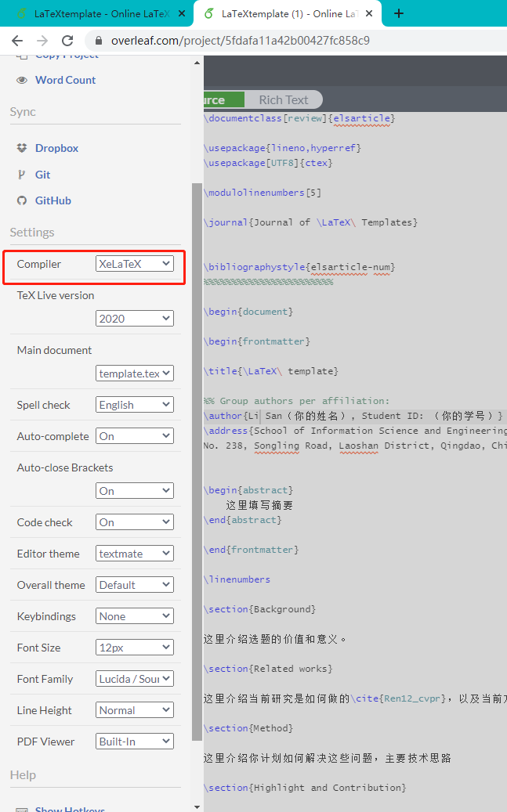Screen dimensions: 507x812
Task: Click the \section{Related works} line
Action: (268, 669)
